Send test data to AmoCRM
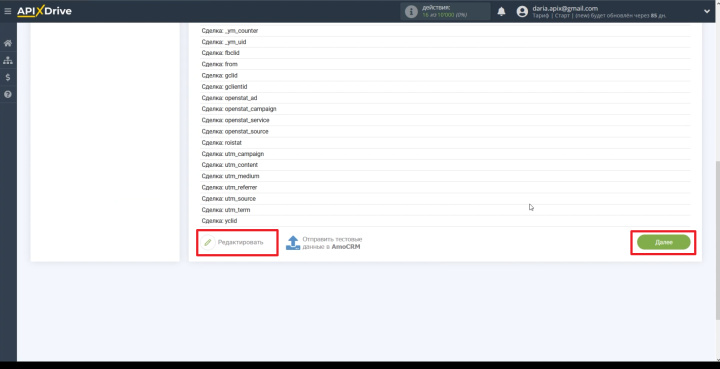 324,243
